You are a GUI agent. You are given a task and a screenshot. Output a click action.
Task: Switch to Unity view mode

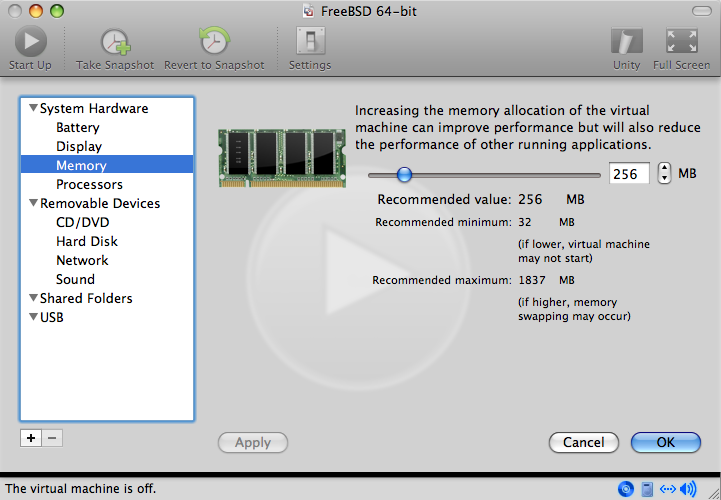point(626,42)
